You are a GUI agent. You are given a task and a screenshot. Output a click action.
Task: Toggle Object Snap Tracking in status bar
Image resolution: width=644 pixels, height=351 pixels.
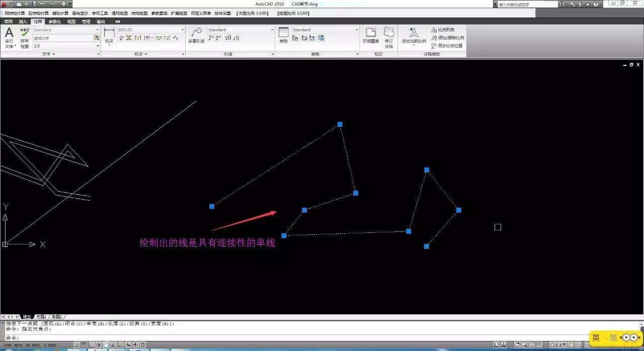[113, 344]
